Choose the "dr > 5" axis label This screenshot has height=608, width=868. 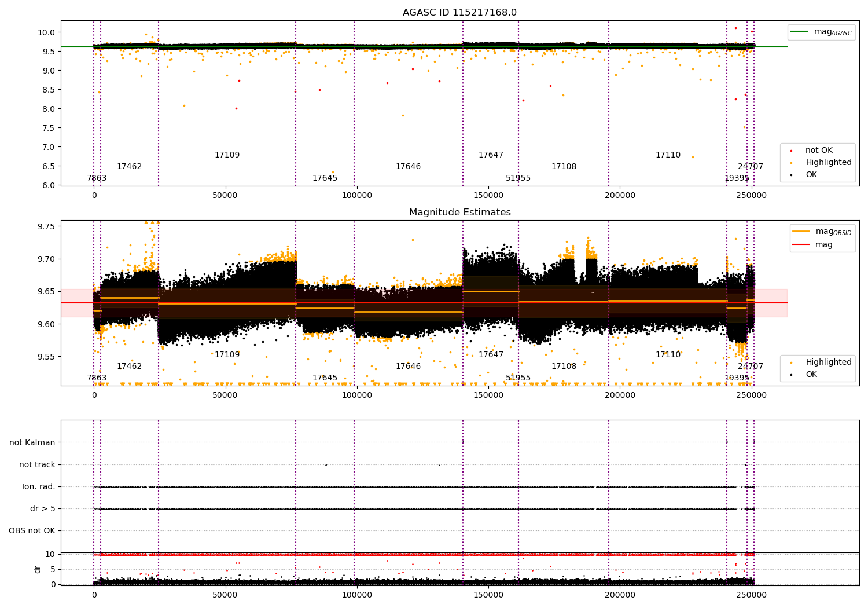click(43, 508)
